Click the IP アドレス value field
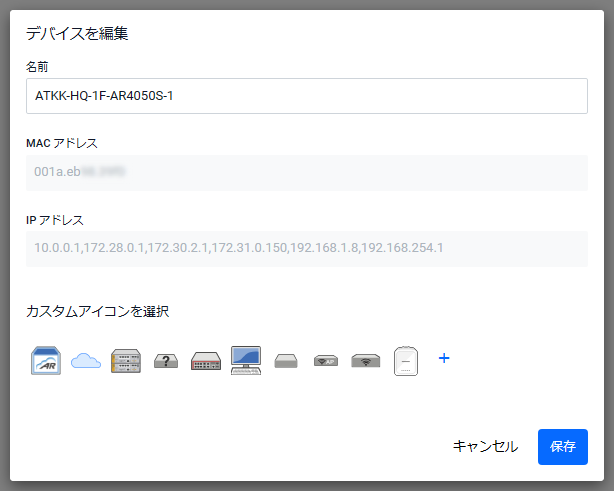Screen dimensions: 614x491 (x=306, y=248)
